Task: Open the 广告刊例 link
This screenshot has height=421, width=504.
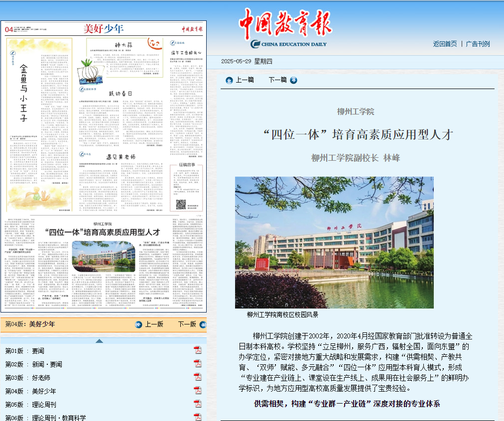Action: pyautogui.click(x=478, y=44)
